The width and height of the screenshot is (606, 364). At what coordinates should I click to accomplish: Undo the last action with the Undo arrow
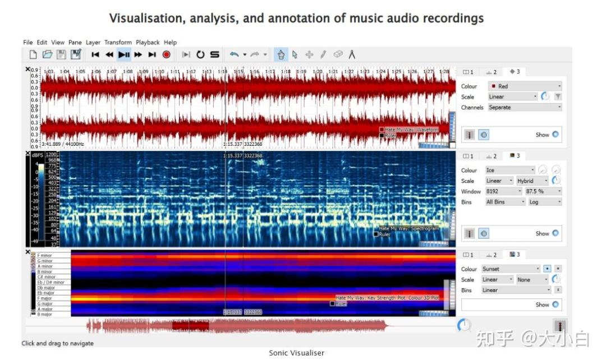pos(234,54)
